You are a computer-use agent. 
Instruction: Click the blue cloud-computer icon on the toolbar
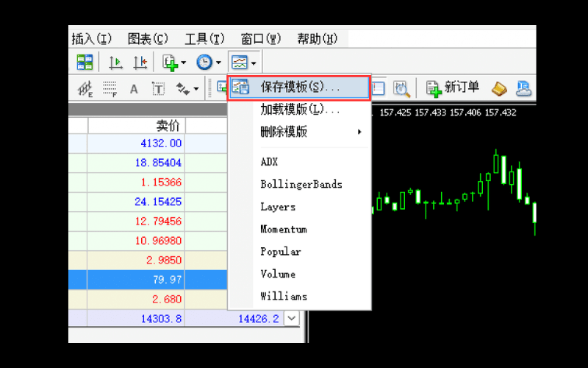point(523,89)
